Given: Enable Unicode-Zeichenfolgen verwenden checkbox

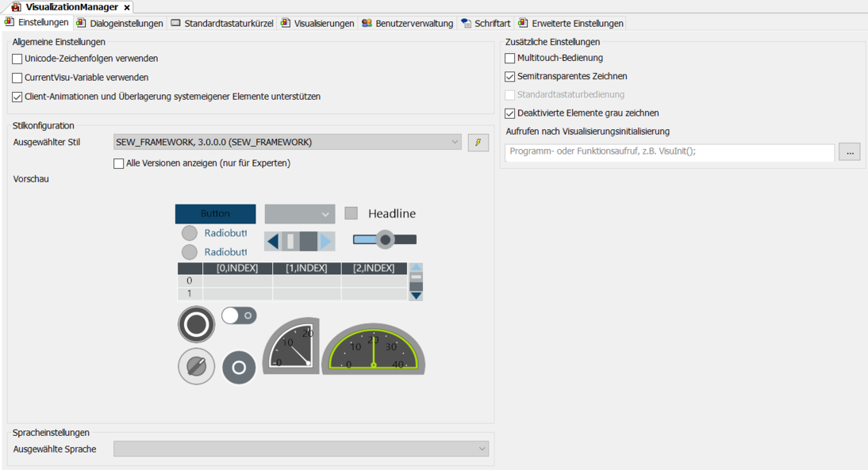Looking at the screenshot, I should [17, 59].
